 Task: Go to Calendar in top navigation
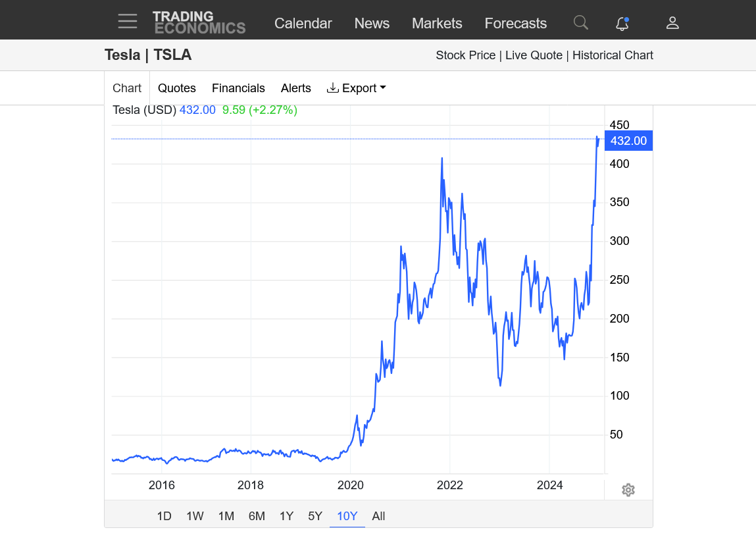click(303, 24)
